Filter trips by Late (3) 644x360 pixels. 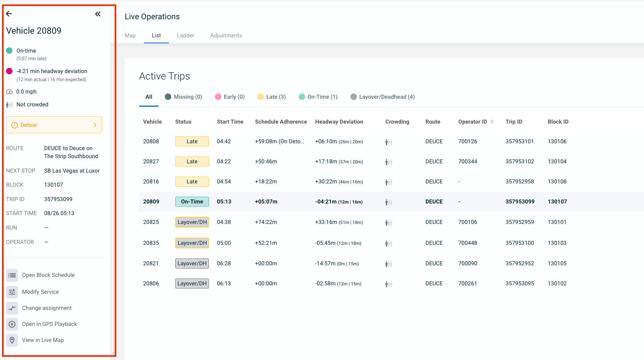271,97
